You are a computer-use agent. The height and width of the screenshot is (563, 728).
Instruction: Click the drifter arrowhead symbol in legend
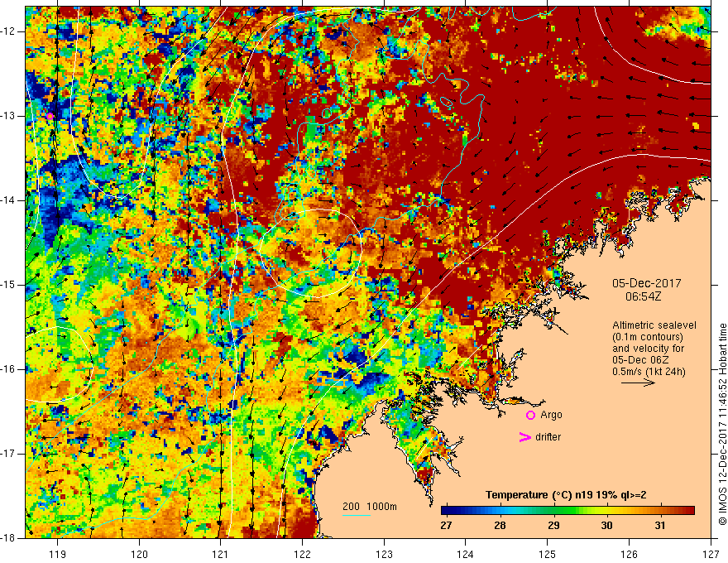(524, 437)
